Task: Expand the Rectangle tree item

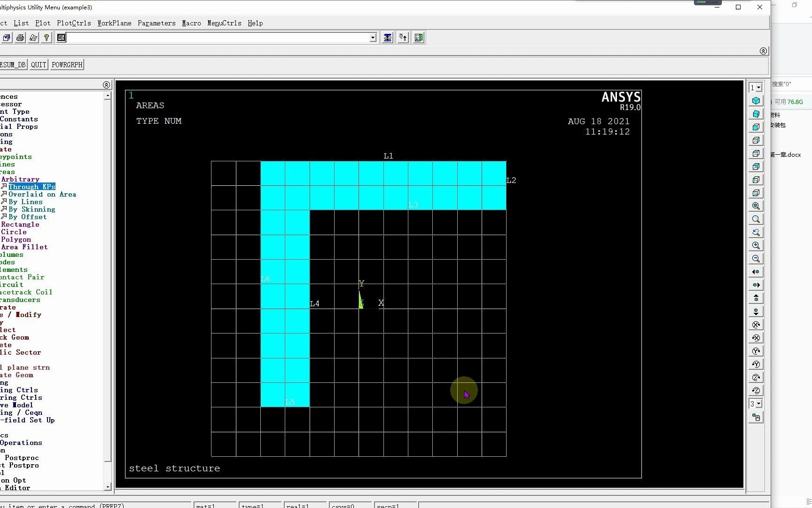Action: (20, 224)
